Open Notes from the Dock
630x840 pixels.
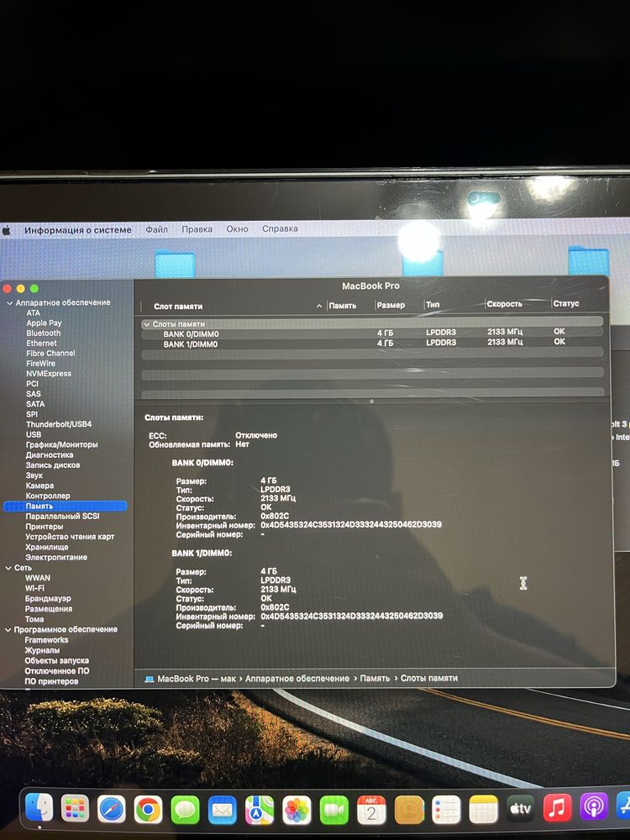coord(483,808)
